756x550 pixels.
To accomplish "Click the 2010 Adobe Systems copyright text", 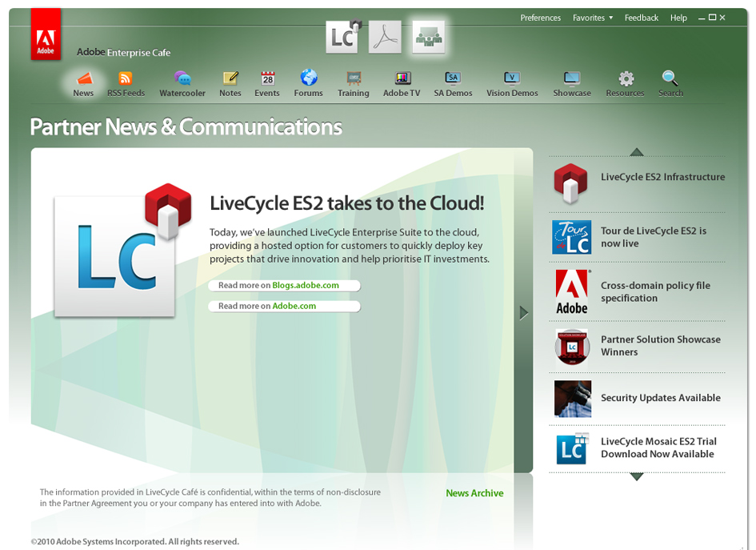I will click(x=135, y=541).
